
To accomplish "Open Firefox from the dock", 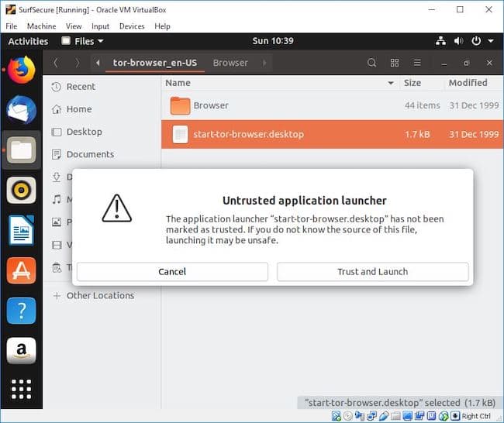I will click(21, 70).
